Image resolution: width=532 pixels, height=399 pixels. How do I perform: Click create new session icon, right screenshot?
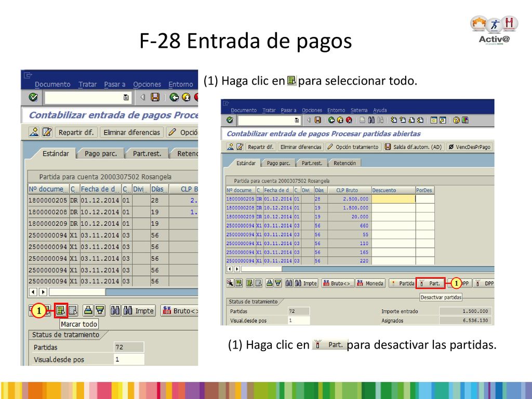coord(434,120)
